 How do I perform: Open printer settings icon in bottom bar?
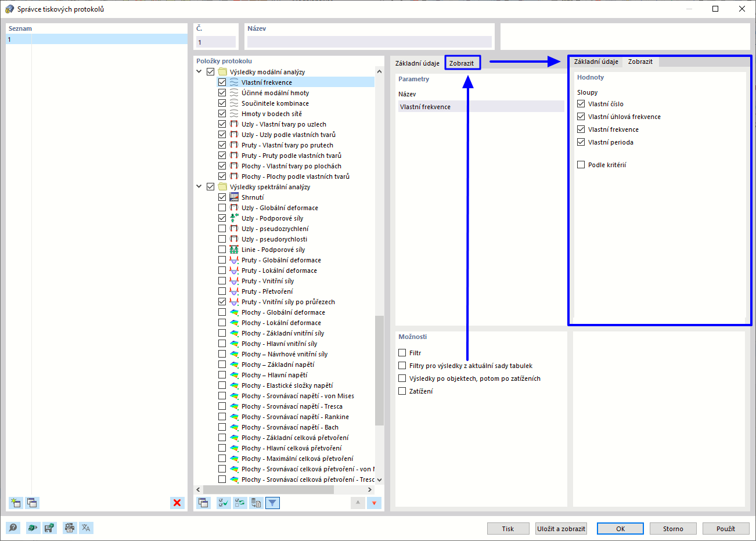[x=70, y=528]
